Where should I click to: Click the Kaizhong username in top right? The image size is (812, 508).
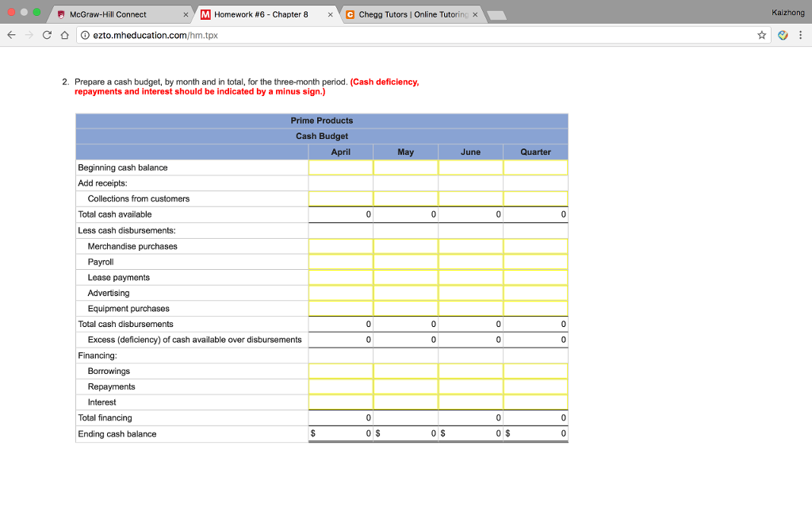(787, 12)
